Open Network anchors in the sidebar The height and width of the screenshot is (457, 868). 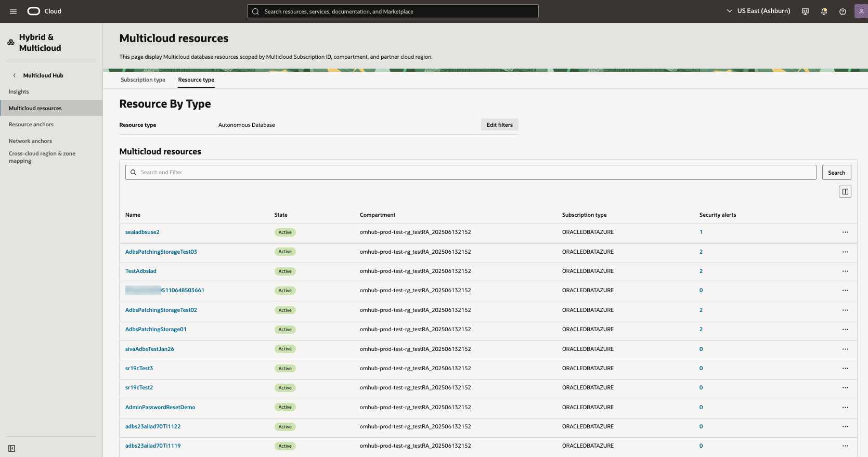tap(30, 141)
